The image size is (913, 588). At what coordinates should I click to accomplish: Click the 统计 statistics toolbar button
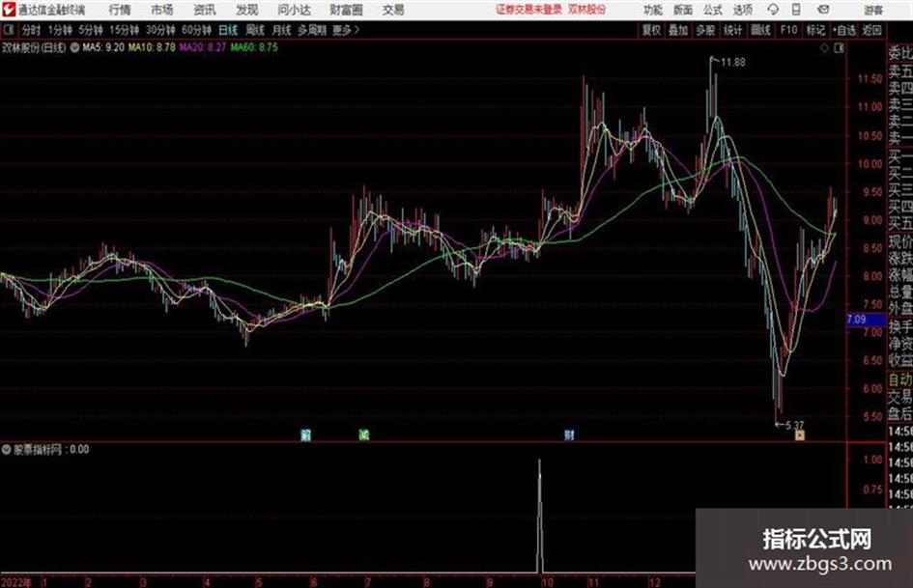point(732,30)
